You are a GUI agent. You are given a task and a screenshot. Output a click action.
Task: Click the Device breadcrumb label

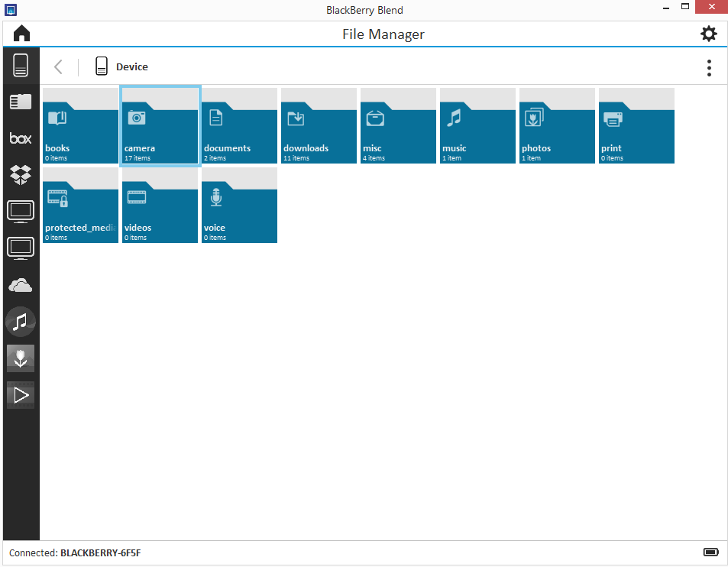132,67
